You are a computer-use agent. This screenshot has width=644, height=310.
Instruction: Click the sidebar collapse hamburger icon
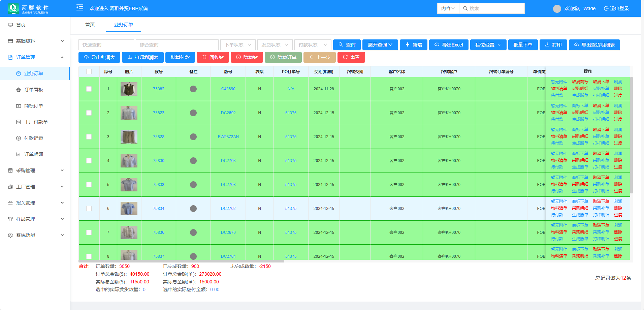(80, 8)
